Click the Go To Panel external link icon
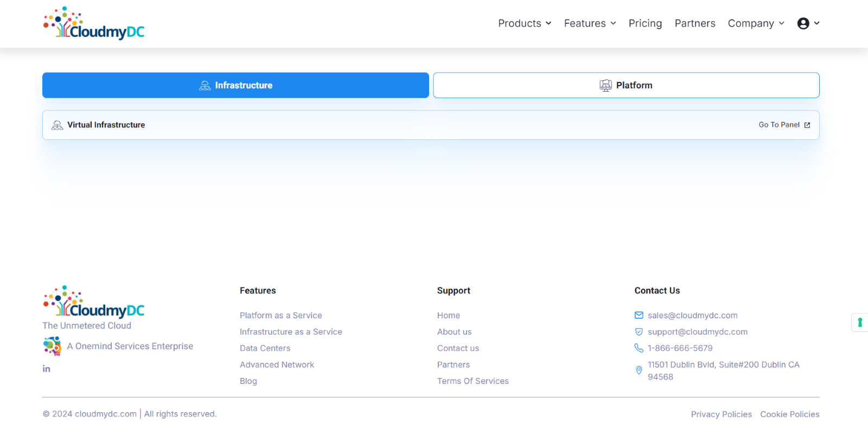 pyautogui.click(x=807, y=125)
